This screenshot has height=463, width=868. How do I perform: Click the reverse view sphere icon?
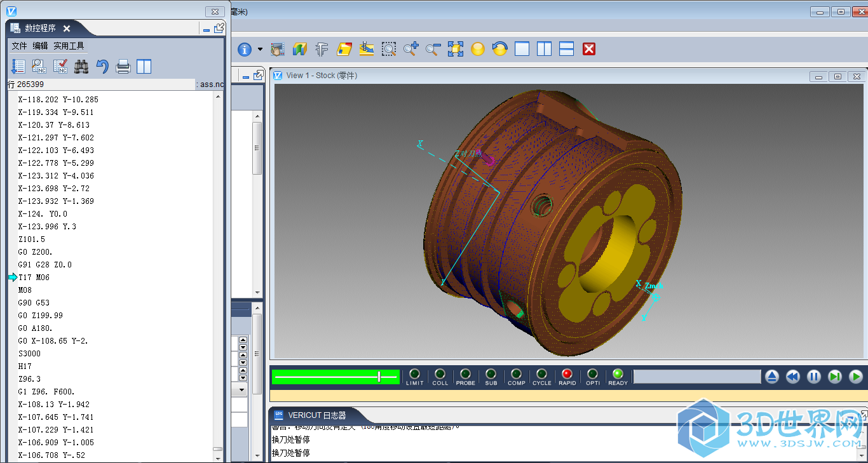tap(500, 49)
